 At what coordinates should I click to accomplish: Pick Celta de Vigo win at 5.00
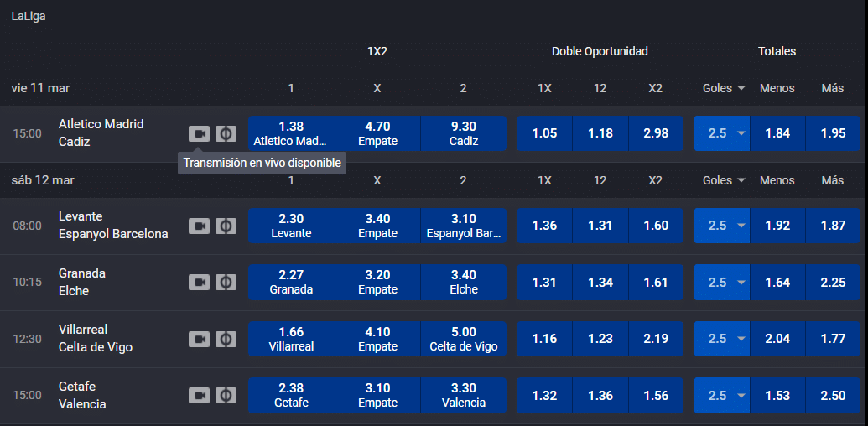464,339
